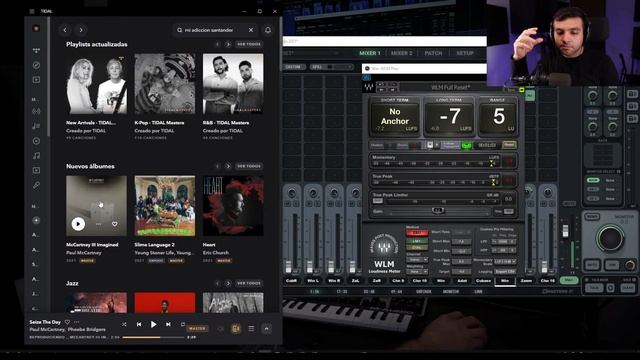Switch to the MIXER 1 tab
Screen dimensions: 640x360
[370, 53]
